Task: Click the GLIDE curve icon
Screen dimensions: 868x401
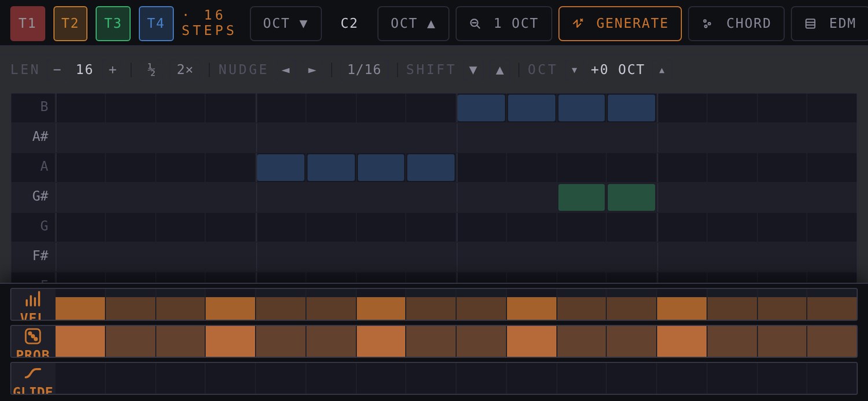Action: (33, 373)
